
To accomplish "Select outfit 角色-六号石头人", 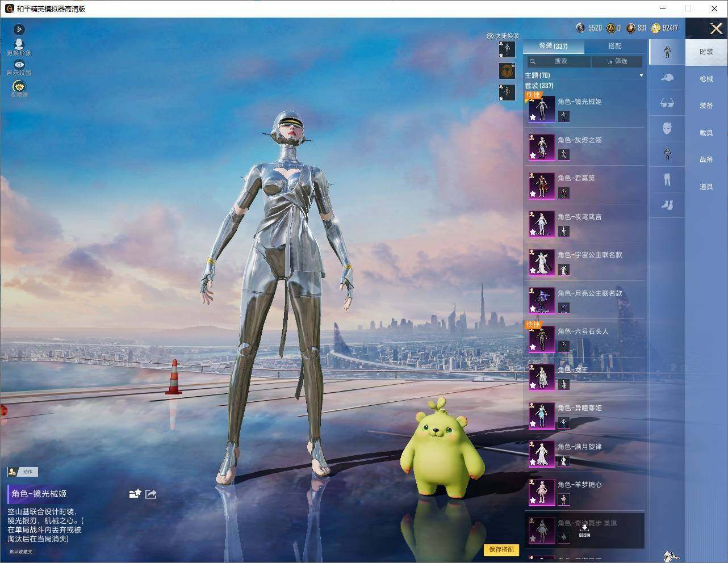I will 584,339.
